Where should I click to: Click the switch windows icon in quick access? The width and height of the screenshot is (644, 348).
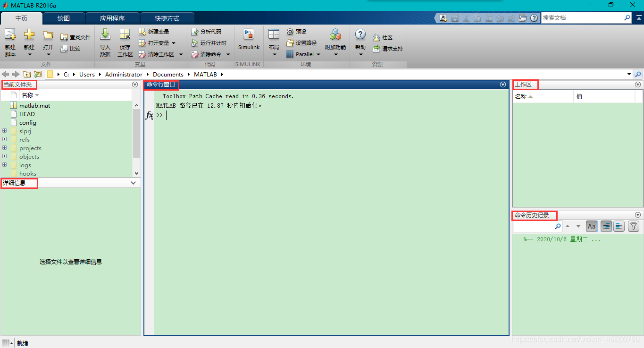[x=523, y=18]
